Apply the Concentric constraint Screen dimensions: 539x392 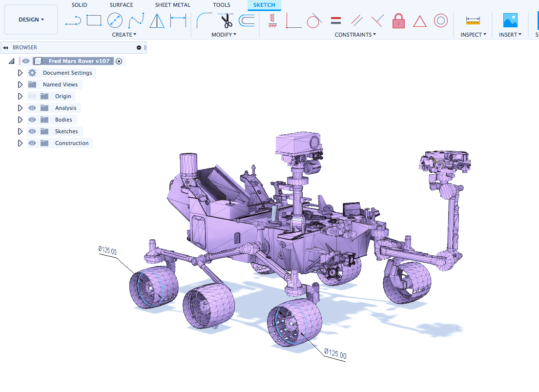click(x=441, y=21)
